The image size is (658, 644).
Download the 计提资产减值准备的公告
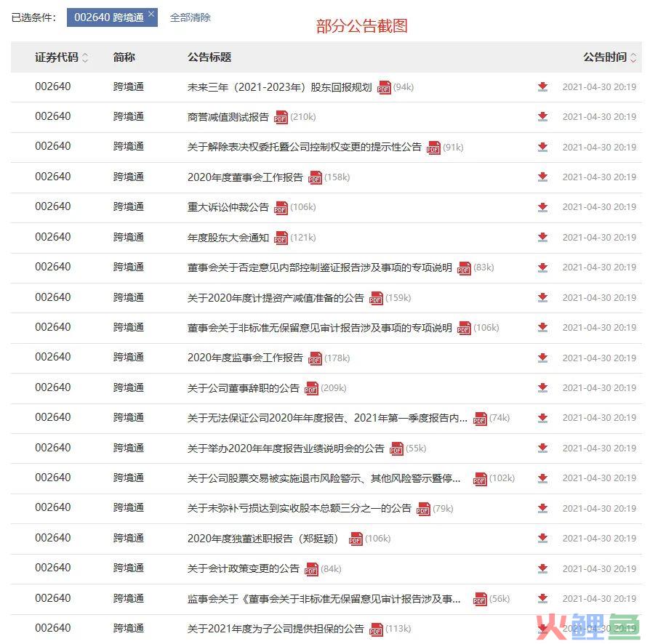[x=542, y=297]
